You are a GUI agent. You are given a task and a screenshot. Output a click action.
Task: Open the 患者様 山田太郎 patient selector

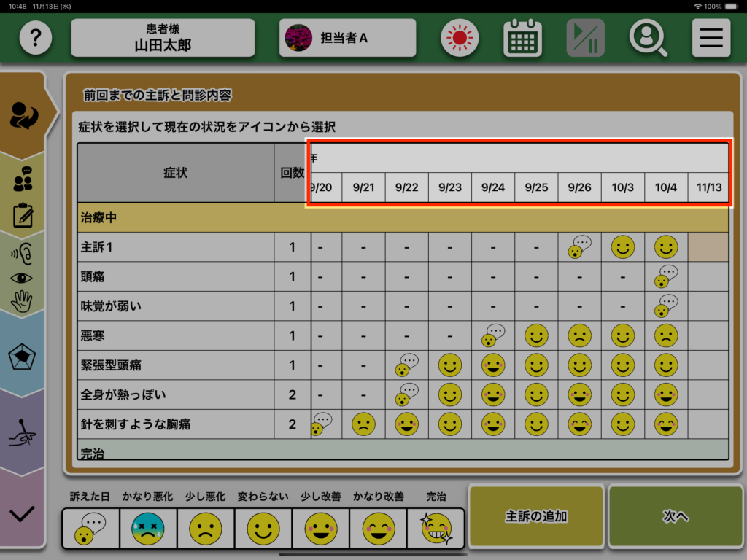pyautogui.click(x=163, y=38)
